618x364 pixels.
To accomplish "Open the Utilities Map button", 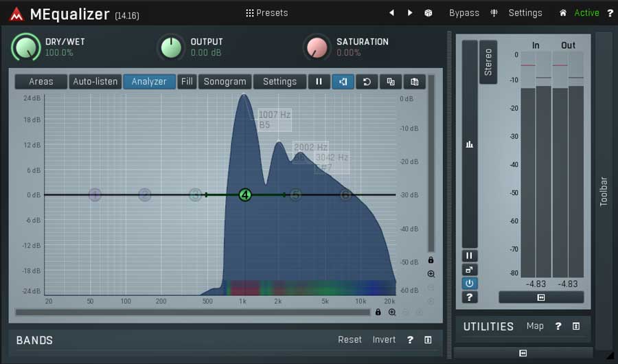I will (535, 326).
